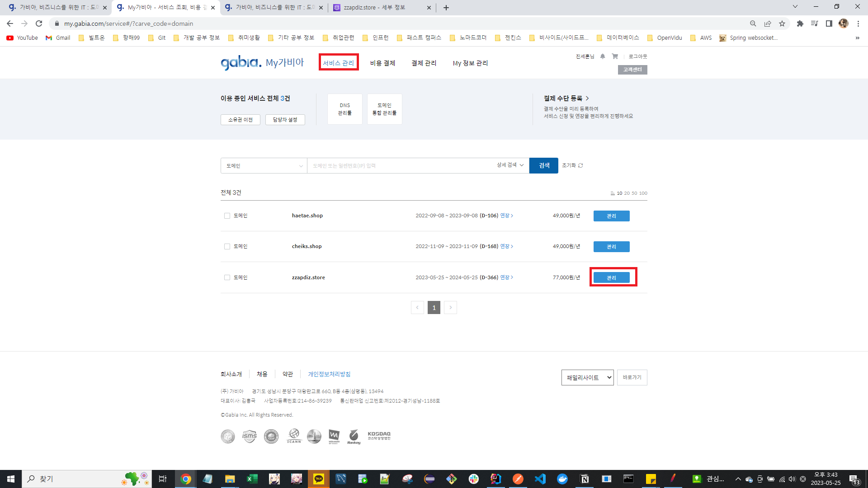Open the 비용 결제 menu
868x488 pixels.
click(382, 63)
